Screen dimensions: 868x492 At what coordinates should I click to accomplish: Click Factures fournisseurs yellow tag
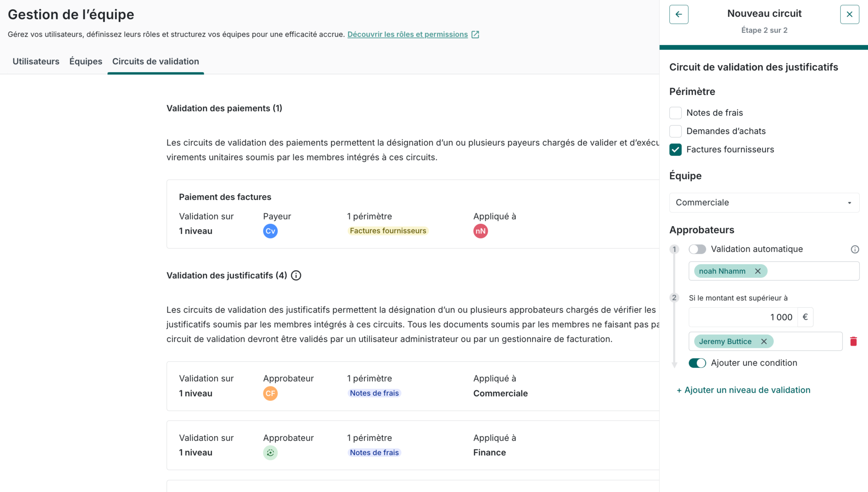pyautogui.click(x=388, y=231)
